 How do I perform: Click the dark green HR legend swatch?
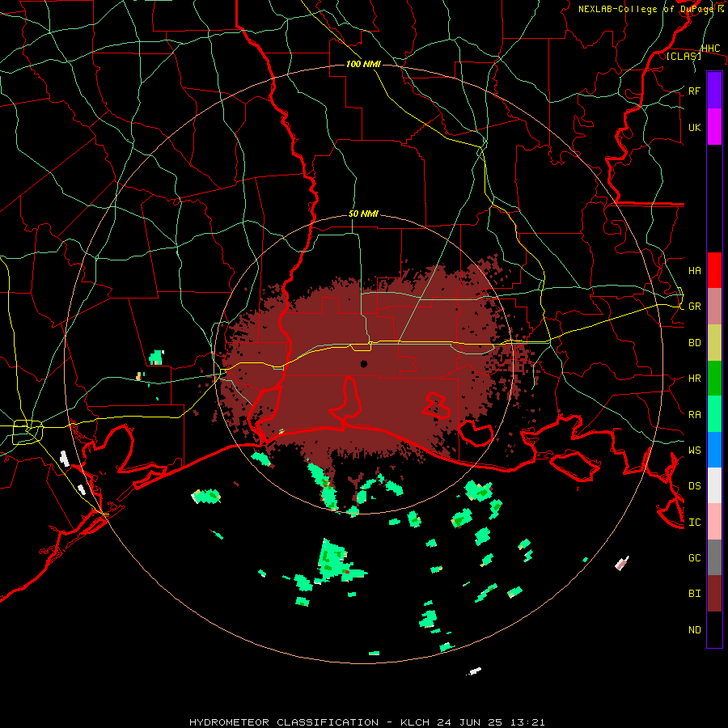(714, 379)
